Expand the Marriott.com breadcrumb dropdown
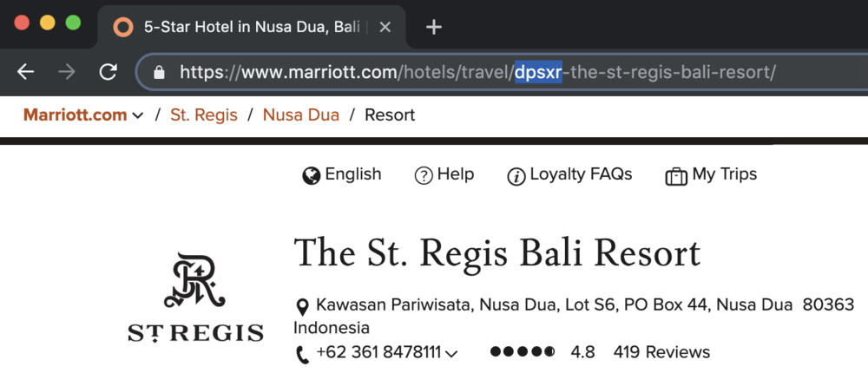Viewport: 868px width, 386px height. click(x=138, y=116)
